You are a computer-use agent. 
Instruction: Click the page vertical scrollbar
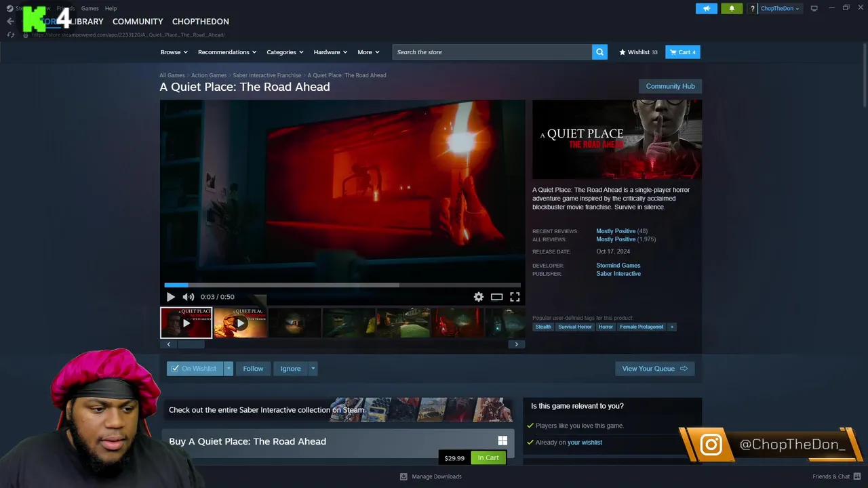click(864, 75)
